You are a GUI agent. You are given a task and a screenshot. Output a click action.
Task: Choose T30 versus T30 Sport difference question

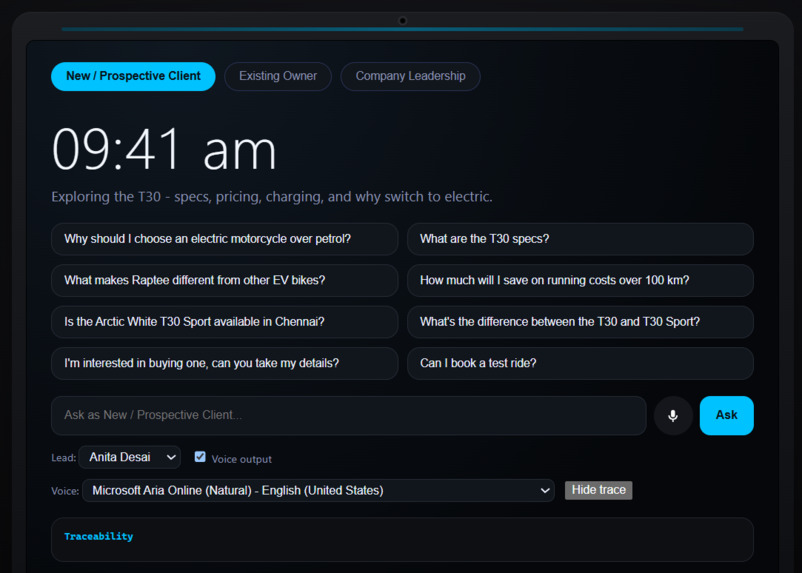pos(580,322)
